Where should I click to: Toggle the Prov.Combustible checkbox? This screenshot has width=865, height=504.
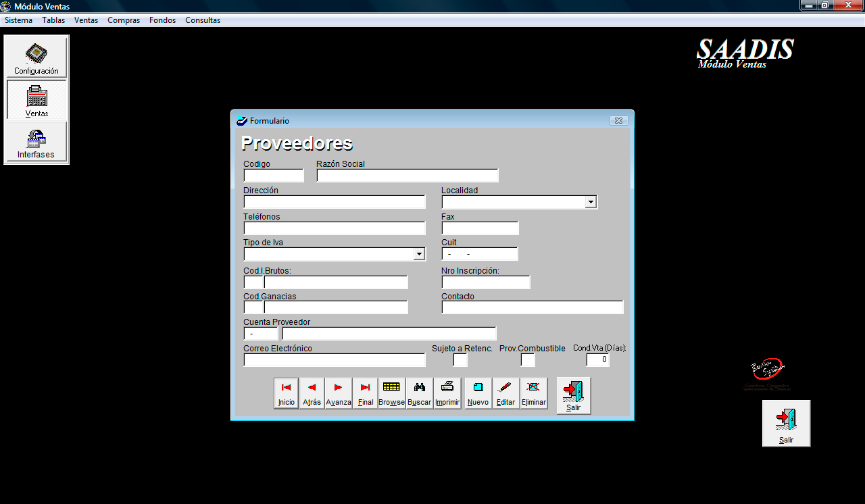[528, 360]
